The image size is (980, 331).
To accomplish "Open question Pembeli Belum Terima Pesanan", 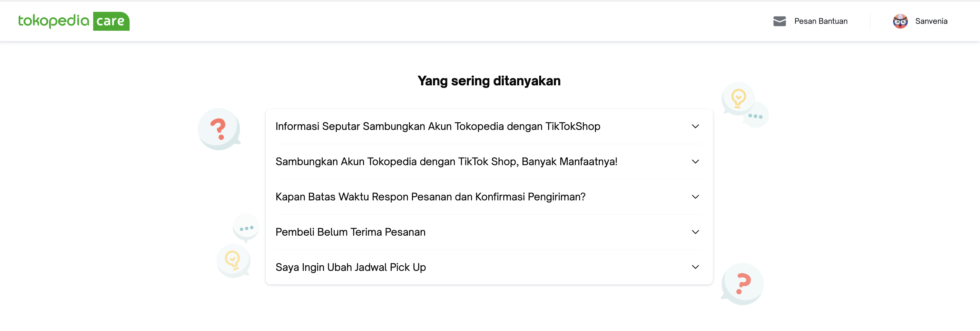I will click(x=350, y=232).
